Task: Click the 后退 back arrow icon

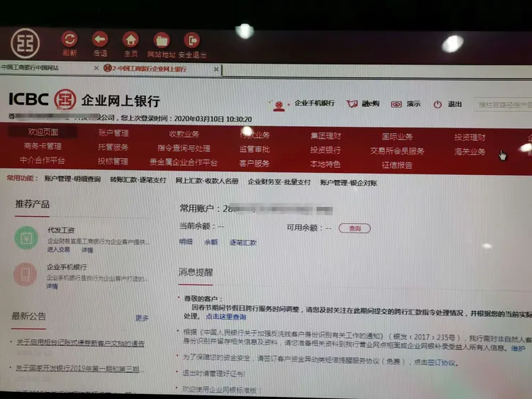Action: (100, 40)
